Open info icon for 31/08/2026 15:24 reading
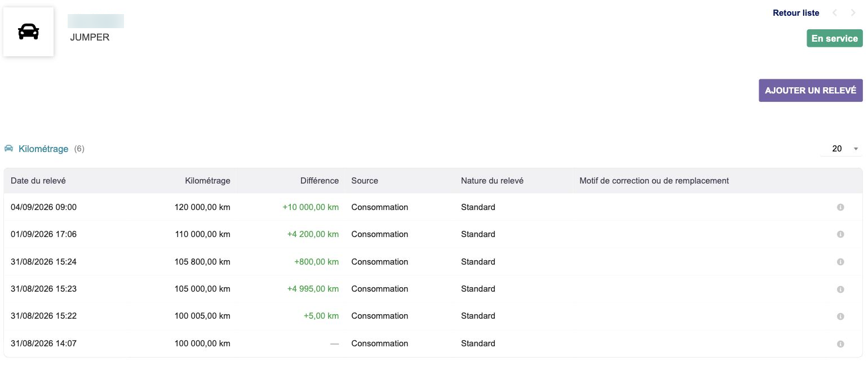Viewport: 868px width, 366px height. [x=840, y=262]
